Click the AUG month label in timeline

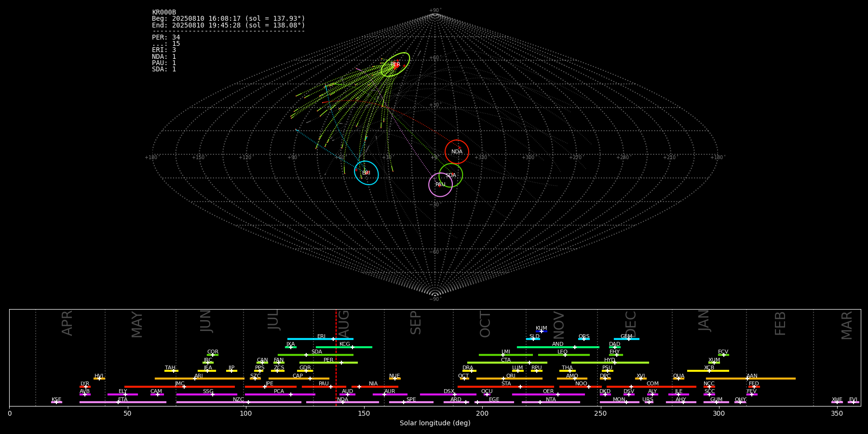point(344,323)
